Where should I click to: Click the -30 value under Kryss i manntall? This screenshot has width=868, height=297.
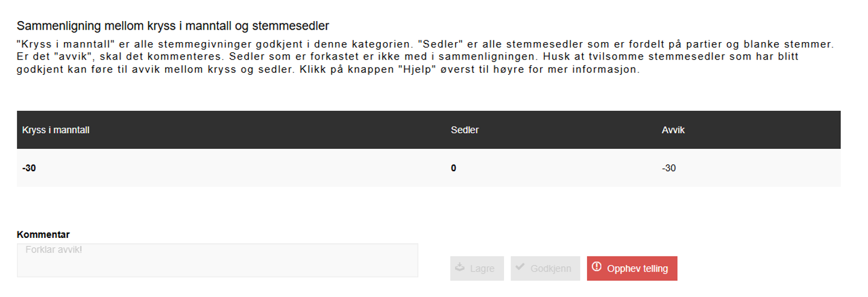click(29, 169)
